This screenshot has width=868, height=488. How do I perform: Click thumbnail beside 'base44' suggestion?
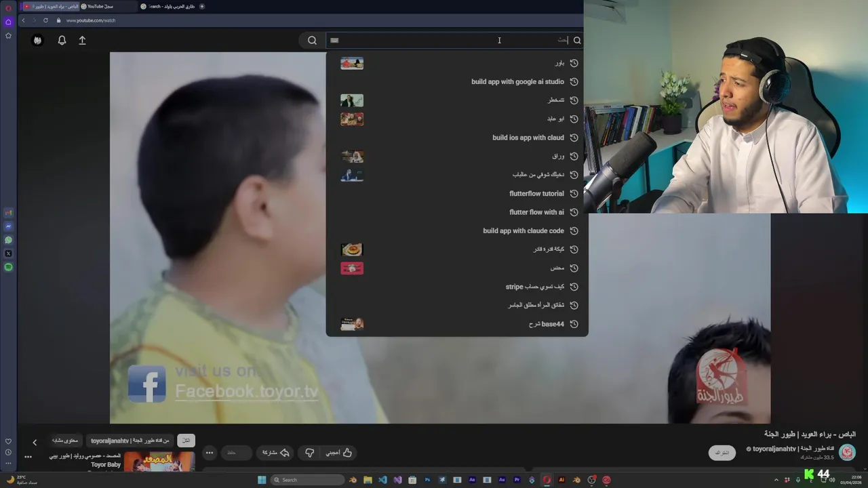[x=352, y=324]
